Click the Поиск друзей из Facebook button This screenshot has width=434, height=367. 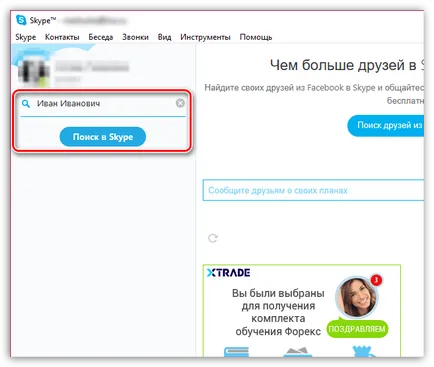(x=386, y=125)
